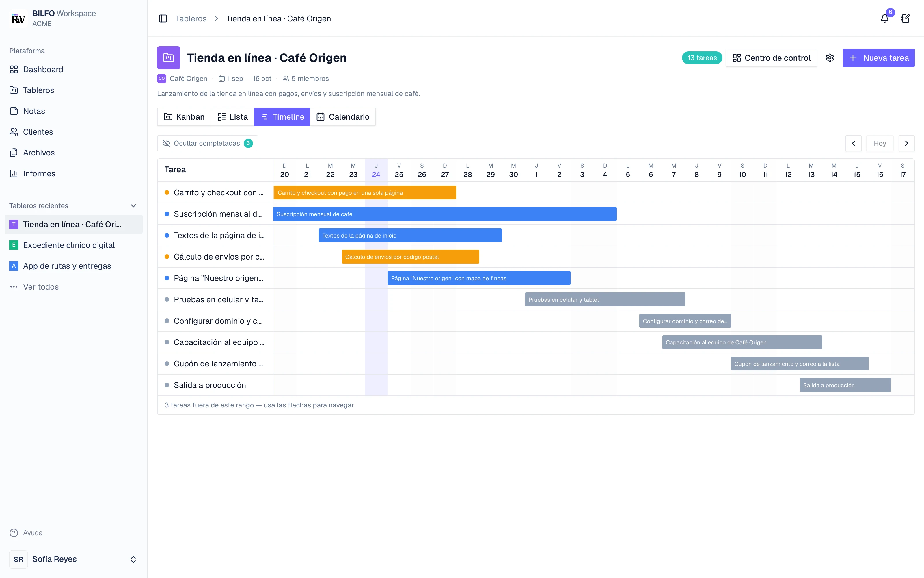Switch to the Lista view tab
The image size is (924, 578).
point(232,116)
